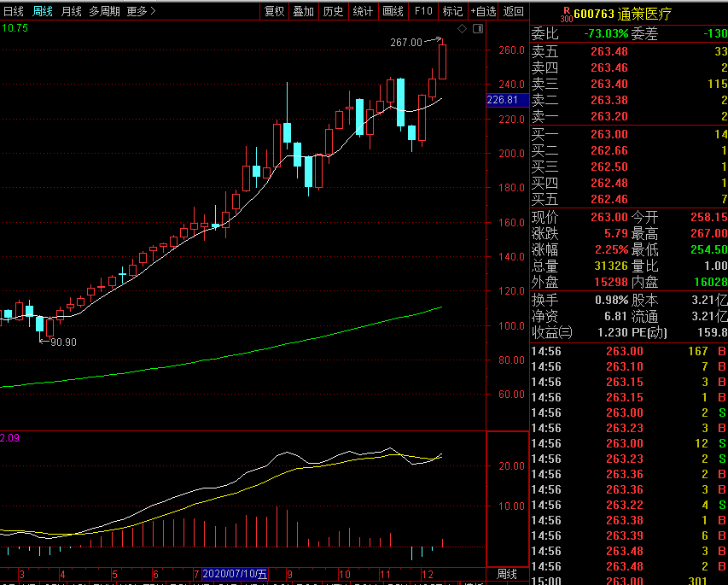Toggle the panel layout icon beside the diamond

pyautogui.click(x=478, y=29)
